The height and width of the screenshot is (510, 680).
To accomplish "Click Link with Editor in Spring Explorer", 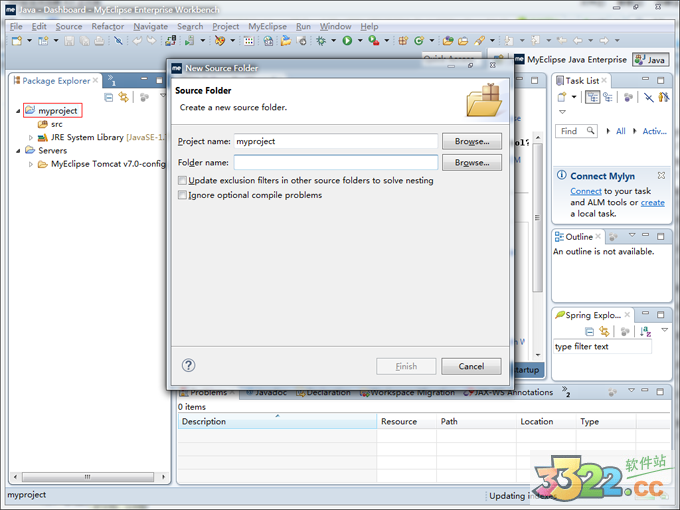I will tap(604, 332).
